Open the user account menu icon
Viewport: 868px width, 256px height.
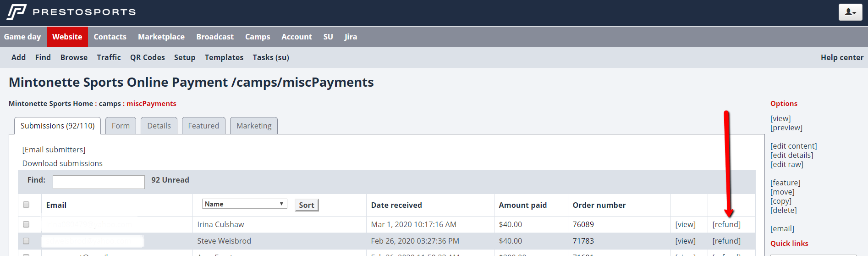click(x=850, y=12)
